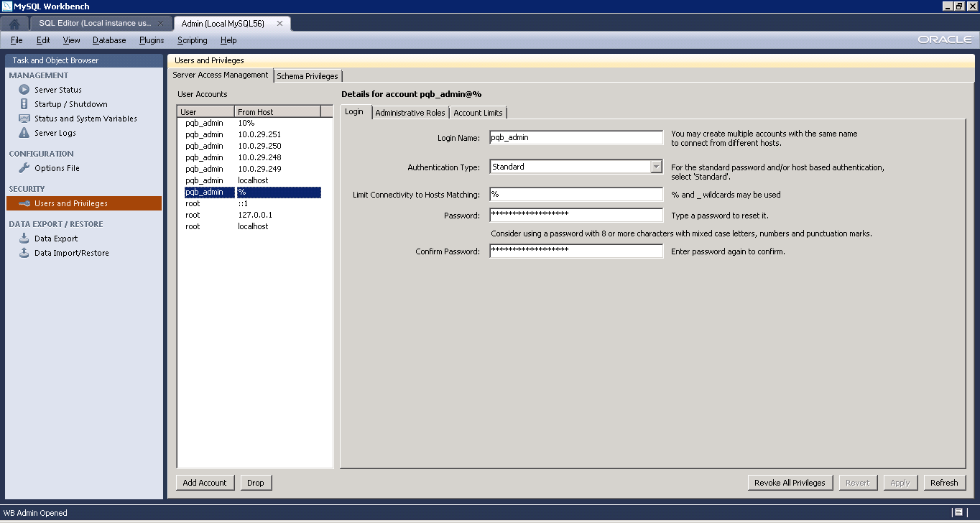Select the pqb_admin account at localhost
This screenshot has height=523, width=980.
(252, 180)
